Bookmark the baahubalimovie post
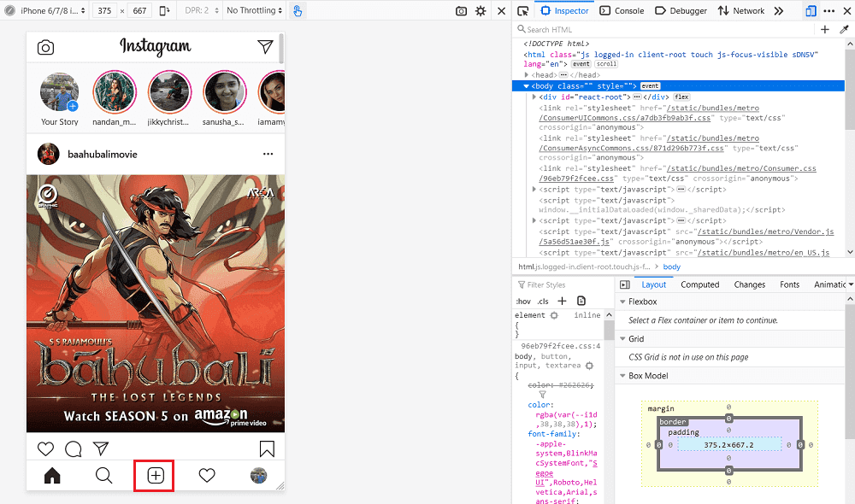The width and height of the screenshot is (855, 504). click(266, 448)
